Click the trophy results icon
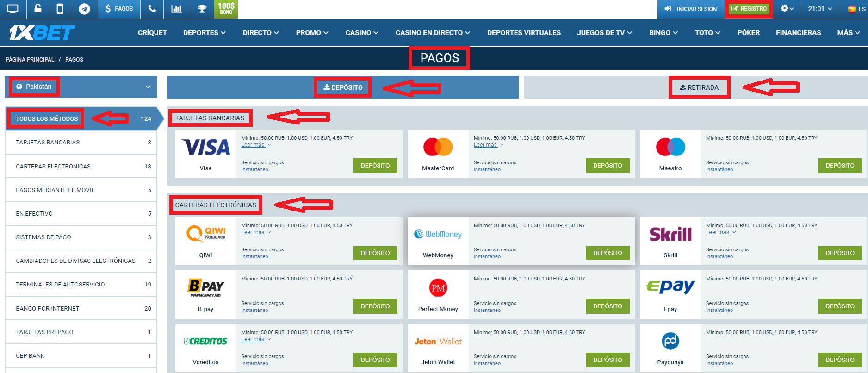This screenshot has height=373, width=868. (x=202, y=9)
